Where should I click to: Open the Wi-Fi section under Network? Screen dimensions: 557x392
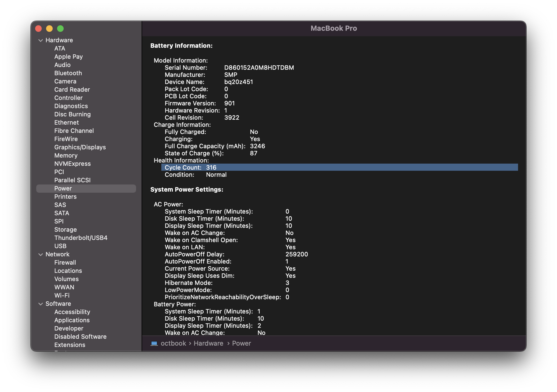coord(62,295)
